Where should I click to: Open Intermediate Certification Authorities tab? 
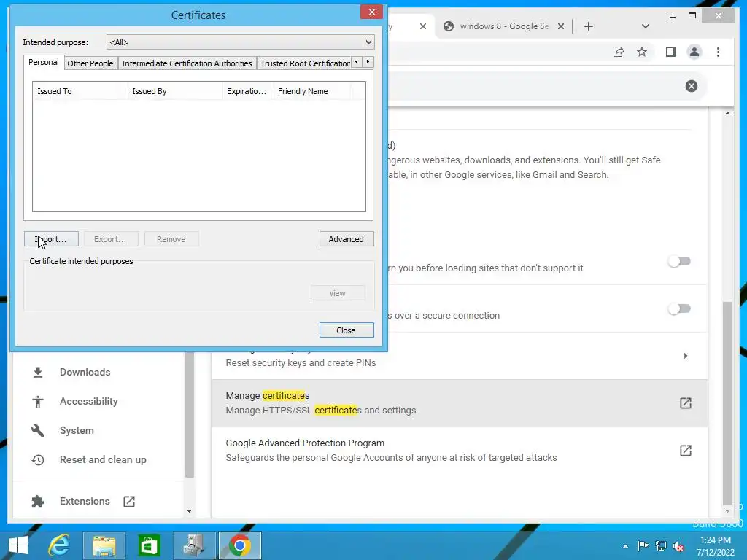click(x=187, y=63)
